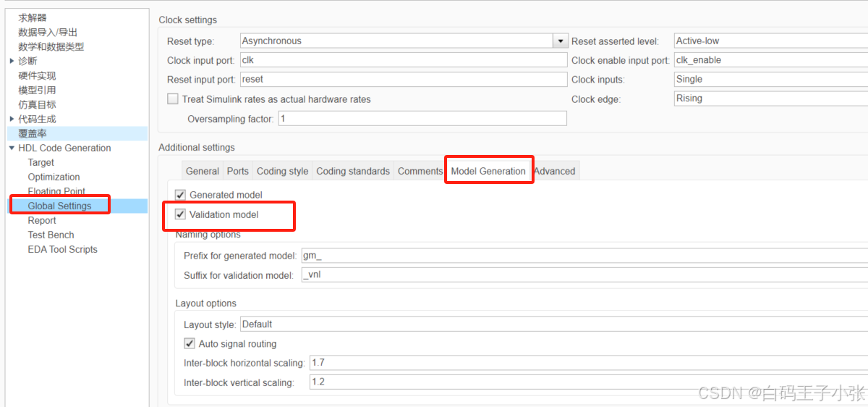Select 求解器 in the settings tree
The height and width of the screenshot is (407, 868).
(x=33, y=17)
